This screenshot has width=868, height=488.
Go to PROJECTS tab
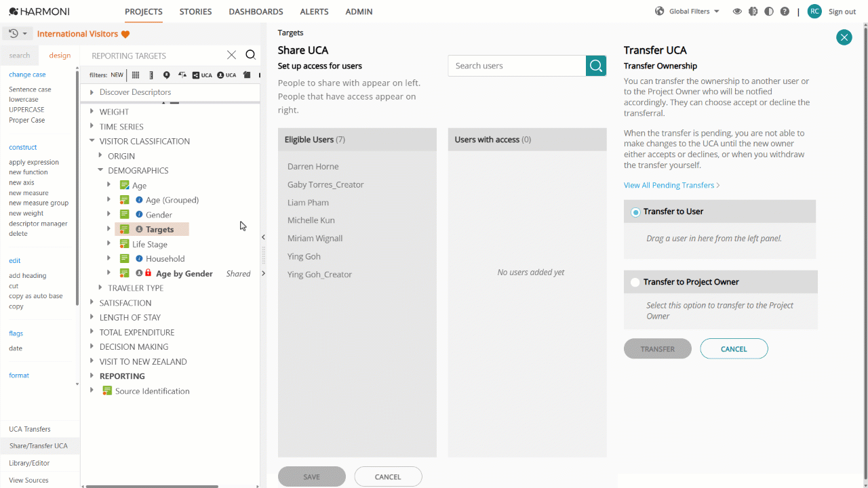point(144,12)
